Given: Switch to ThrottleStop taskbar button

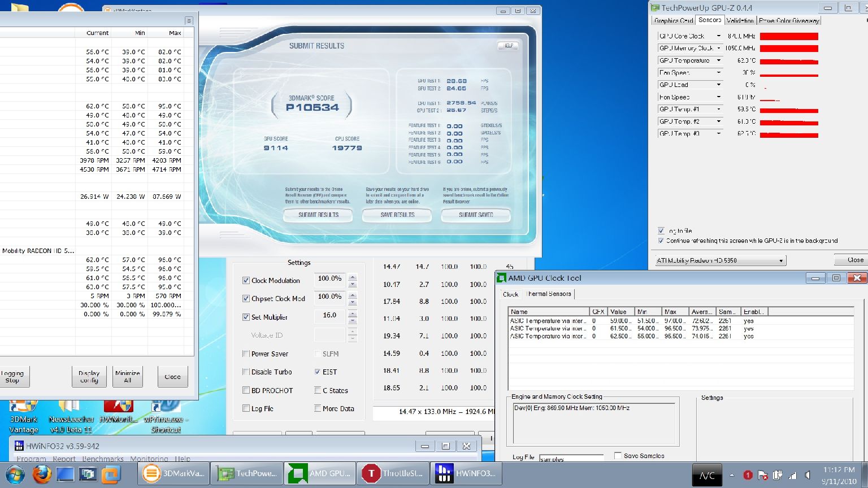Looking at the screenshot, I should (x=393, y=474).
